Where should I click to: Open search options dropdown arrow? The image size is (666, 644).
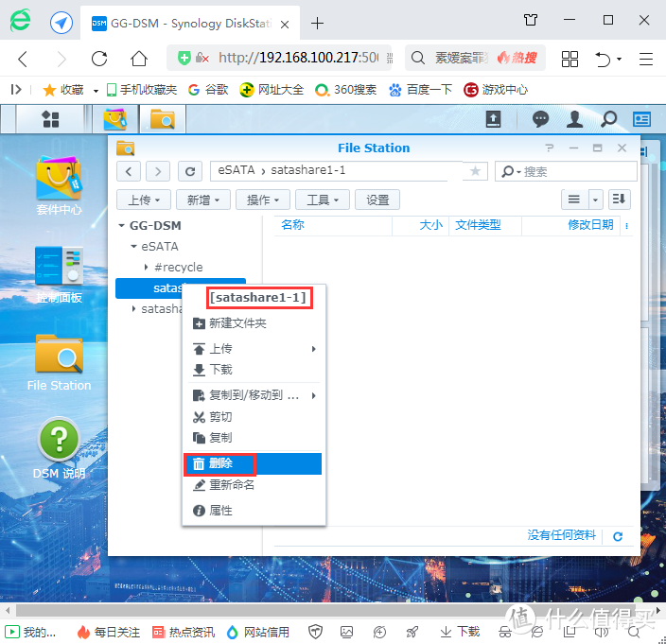tap(518, 171)
